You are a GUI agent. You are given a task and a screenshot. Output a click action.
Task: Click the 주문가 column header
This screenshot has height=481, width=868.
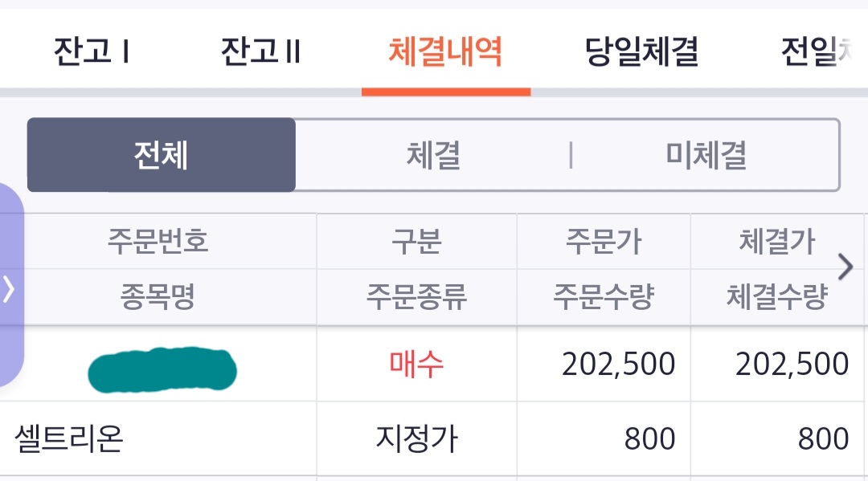[604, 241]
